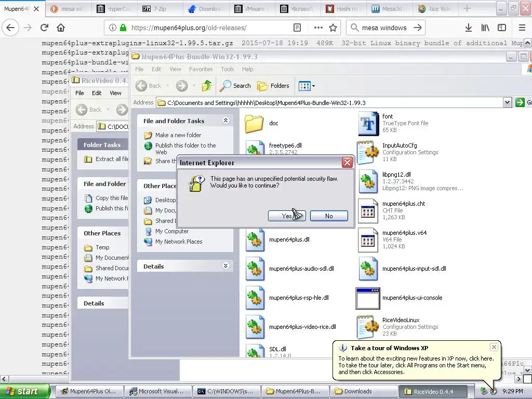This screenshot has width=532, height=399.
Task: Open File menu in Mupen64Plus-Bundle Explorer window
Action: (x=139, y=69)
